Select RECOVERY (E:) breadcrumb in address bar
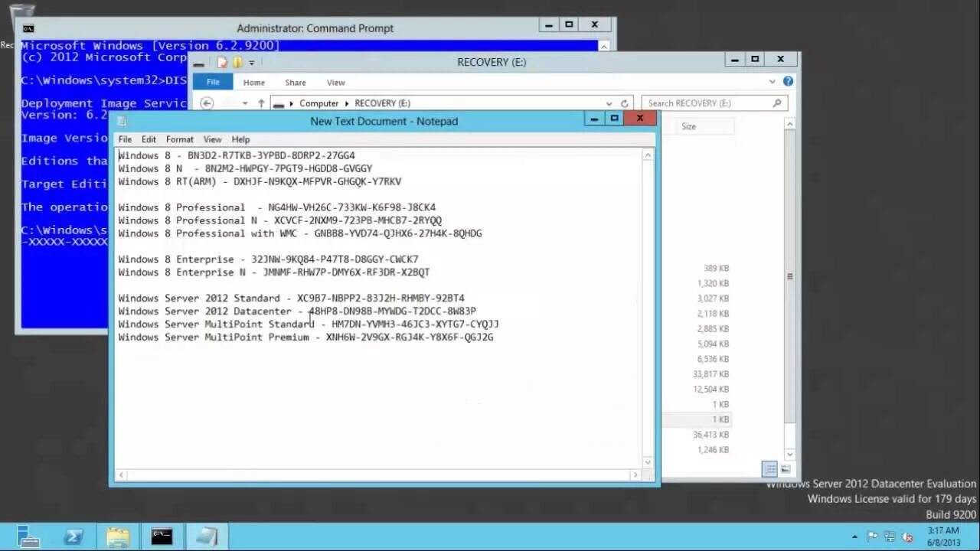980x551 pixels. (382, 103)
